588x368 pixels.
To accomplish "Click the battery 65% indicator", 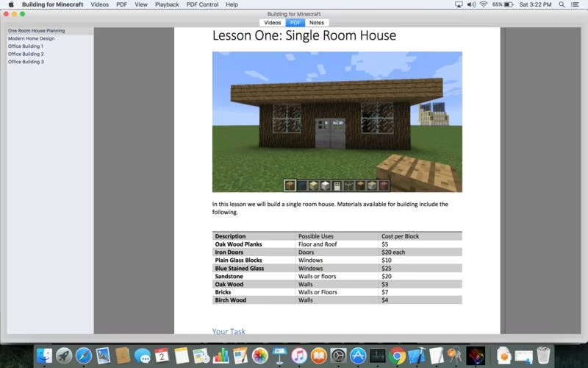I will [x=503, y=4].
